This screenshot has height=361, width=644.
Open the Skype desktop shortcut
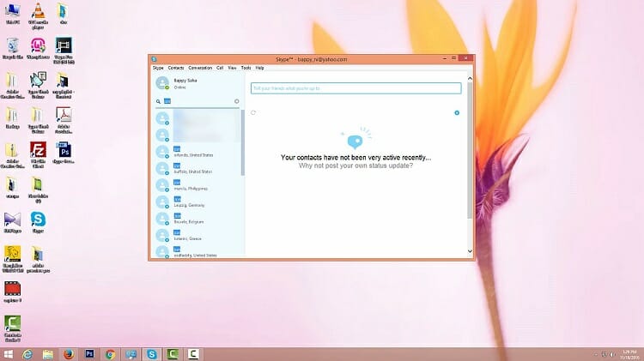click(x=38, y=222)
